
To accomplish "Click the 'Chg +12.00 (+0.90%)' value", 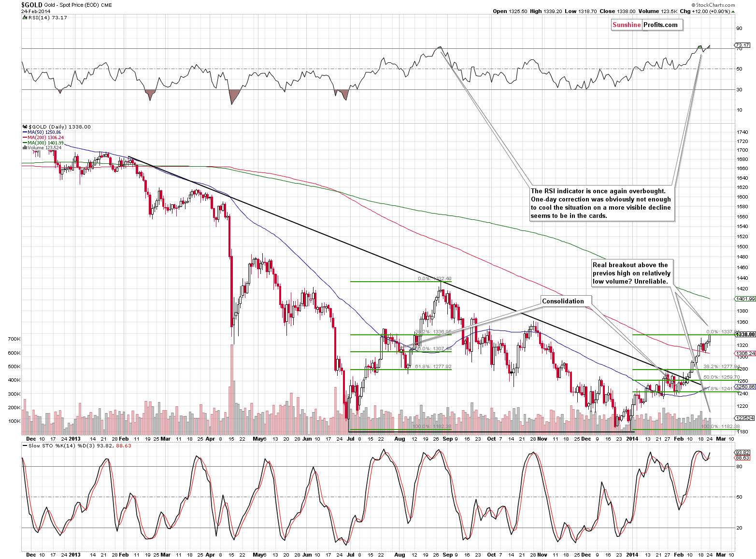I will point(704,11).
